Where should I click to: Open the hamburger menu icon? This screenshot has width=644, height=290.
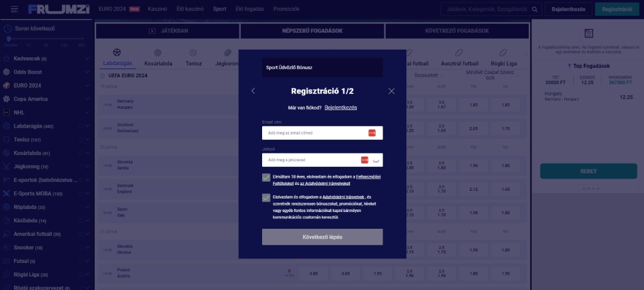click(x=14, y=9)
